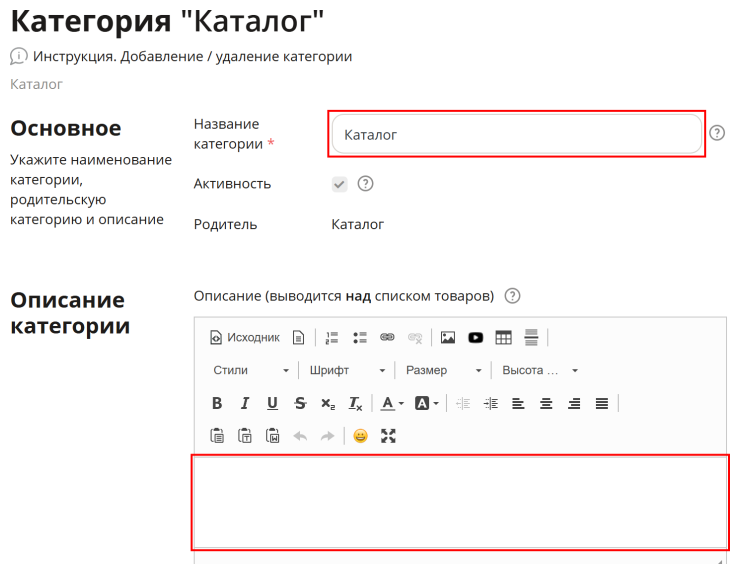Center the text

(x=546, y=404)
